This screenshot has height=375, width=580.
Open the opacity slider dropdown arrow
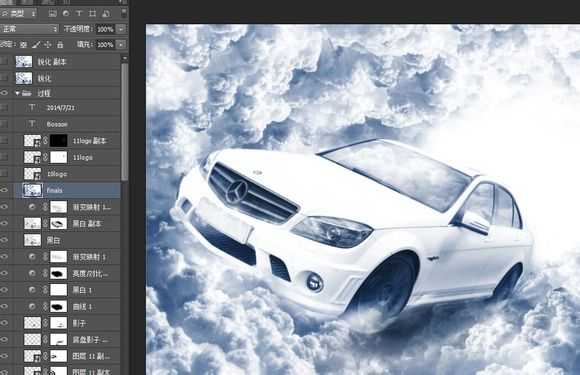(121, 29)
